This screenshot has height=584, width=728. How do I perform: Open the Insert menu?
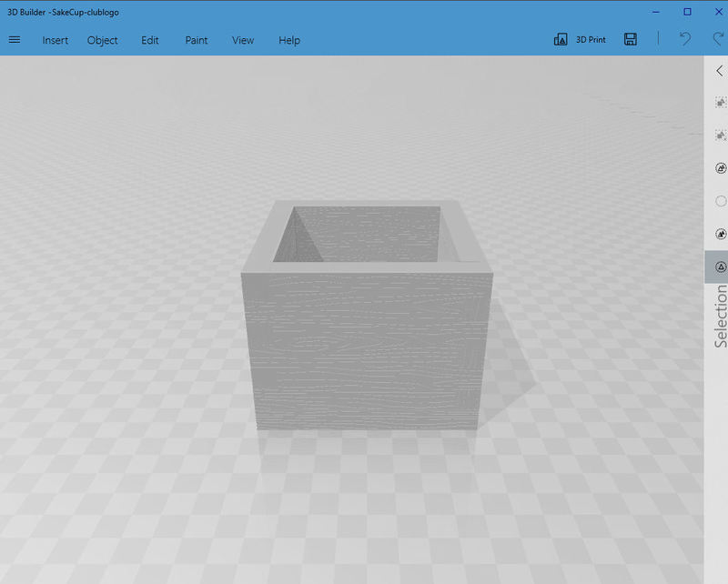(56, 40)
